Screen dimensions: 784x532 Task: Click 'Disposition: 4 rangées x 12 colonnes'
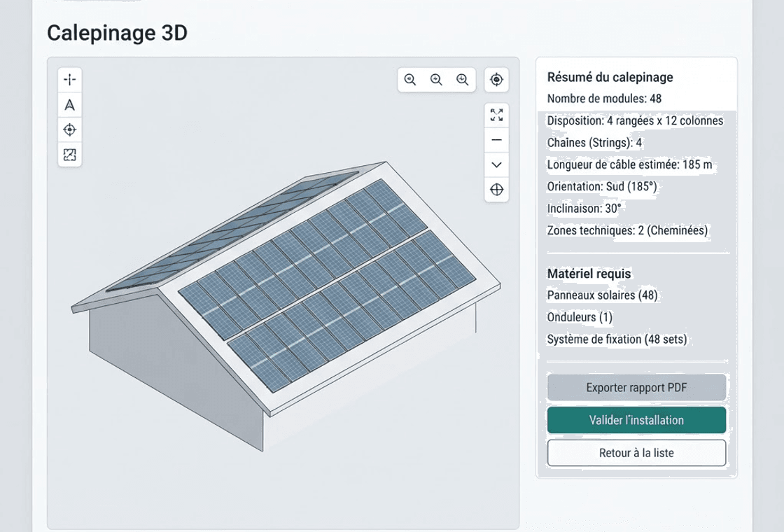635,120
